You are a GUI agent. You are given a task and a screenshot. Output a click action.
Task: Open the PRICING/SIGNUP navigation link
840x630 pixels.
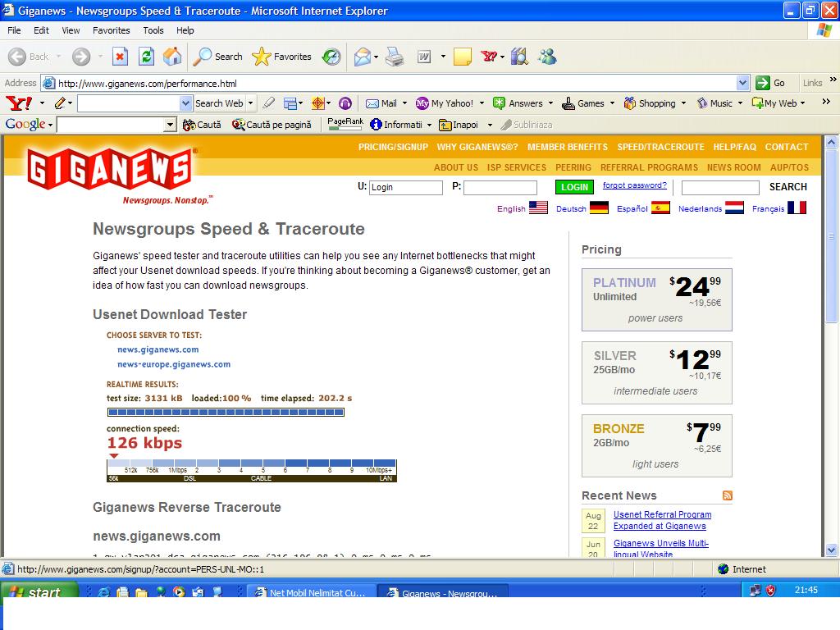point(393,147)
